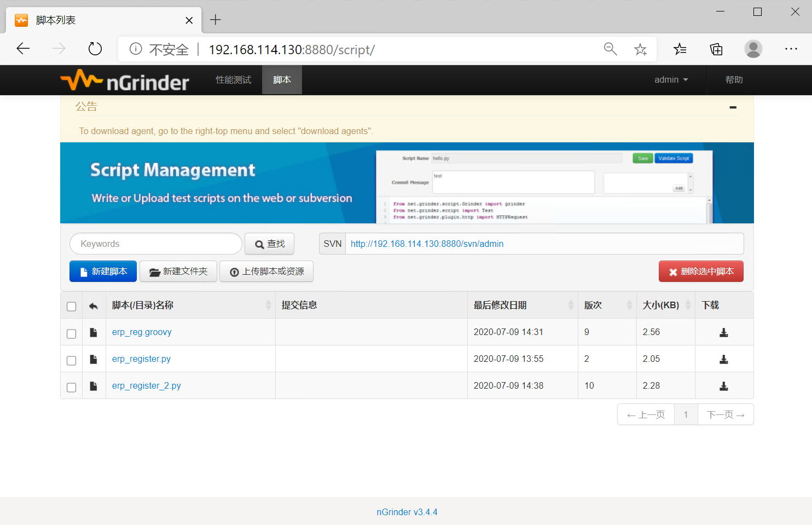Select the erp_register.py checkbox

(x=71, y=360)
